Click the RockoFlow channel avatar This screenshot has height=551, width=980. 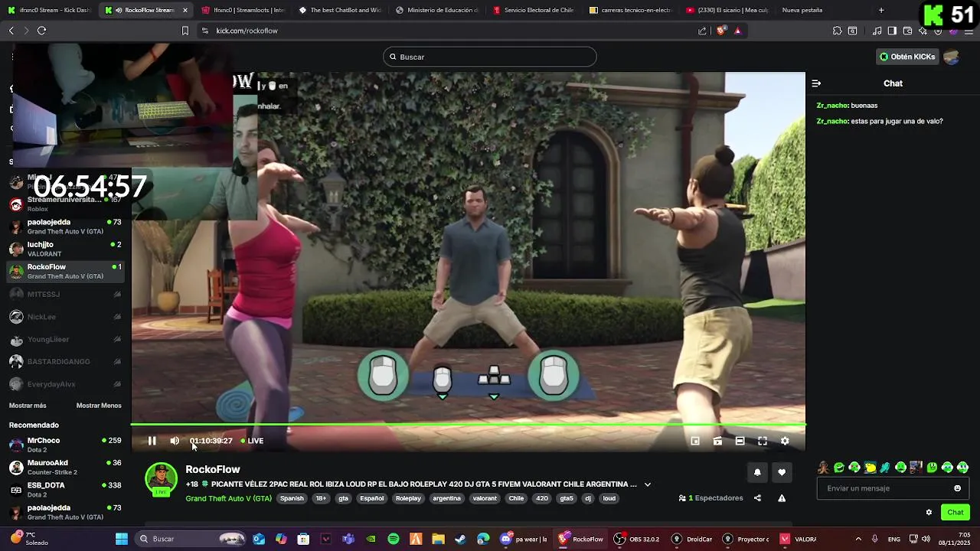coord(161,478)
